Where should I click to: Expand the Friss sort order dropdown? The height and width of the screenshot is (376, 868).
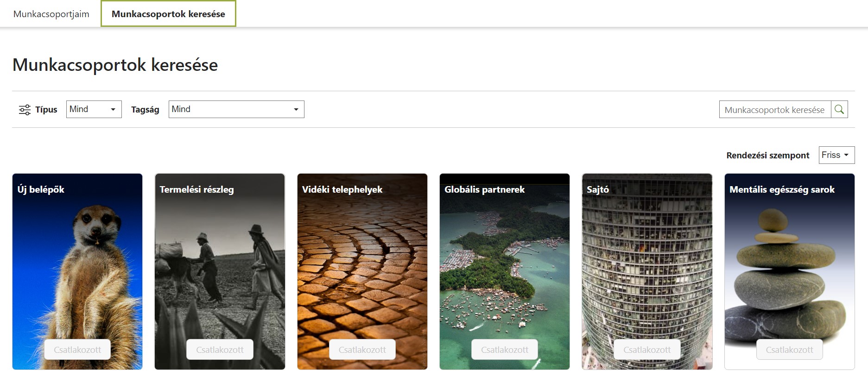(x=836, y=155)
